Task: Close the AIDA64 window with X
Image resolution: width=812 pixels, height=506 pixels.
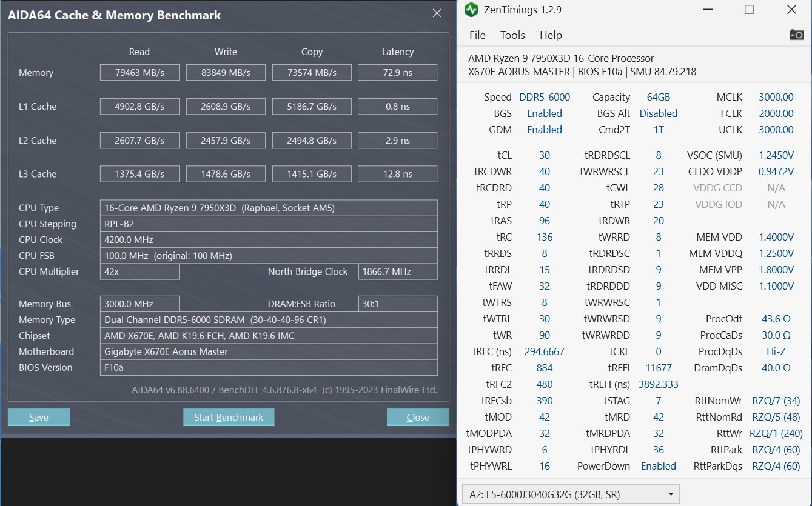Action: [x=437, y=13]
